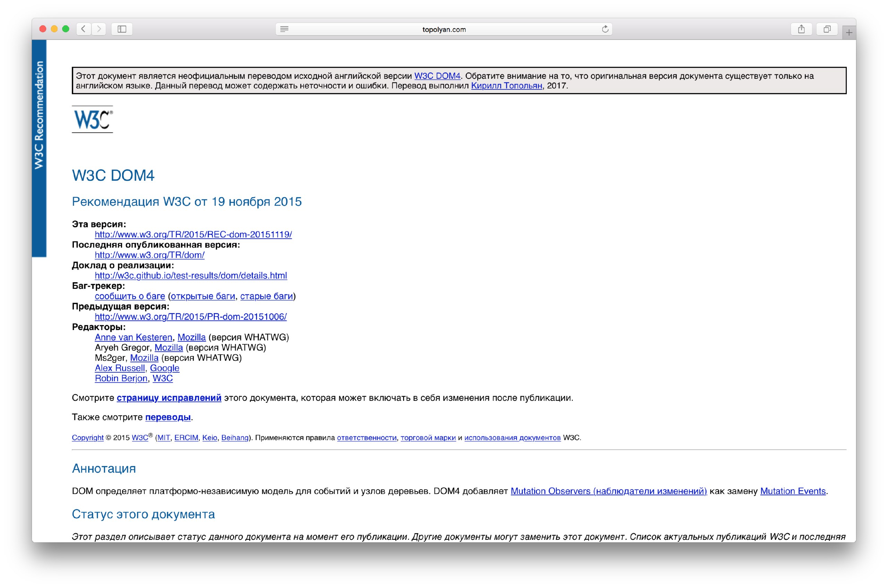Click Mozilla link next to Aryeh Gregor
Image resolution: width=888 pixels, height=588 pixels.
tap(169, 348)
